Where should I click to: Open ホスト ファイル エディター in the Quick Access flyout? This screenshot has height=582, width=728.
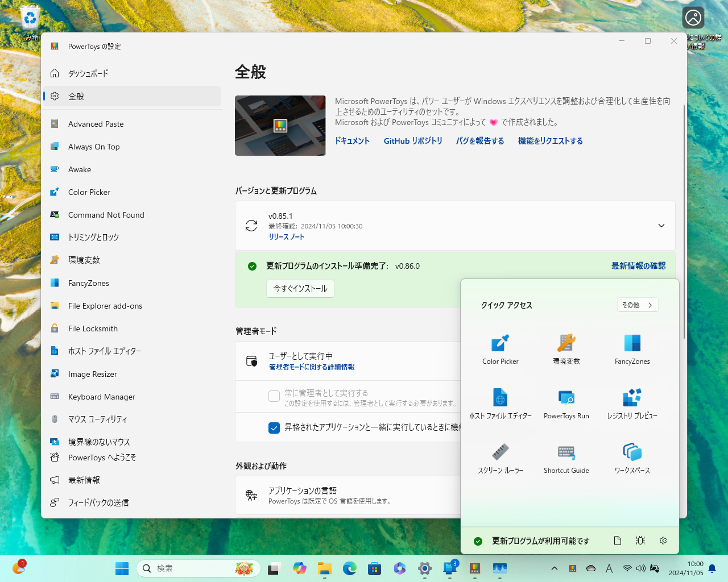coord(500,404)
